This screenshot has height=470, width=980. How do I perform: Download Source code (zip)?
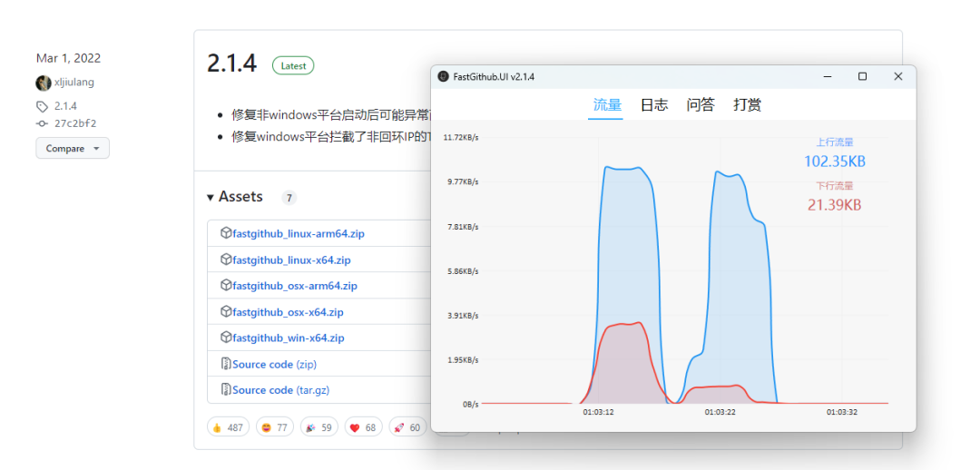(x=274, y=364)
